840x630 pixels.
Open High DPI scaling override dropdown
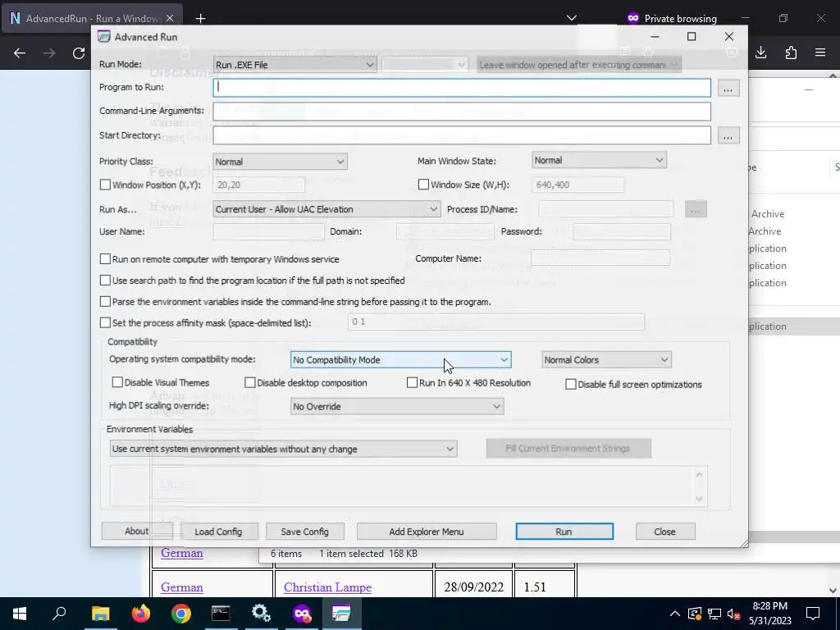point(397,407)
